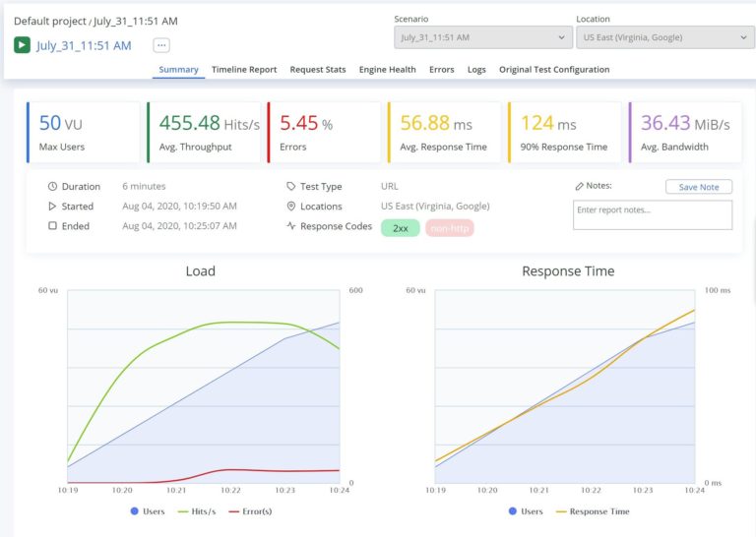The image size is (756, 537).
Task: Open the three-dot more options menu
Action: coord(161,45)
